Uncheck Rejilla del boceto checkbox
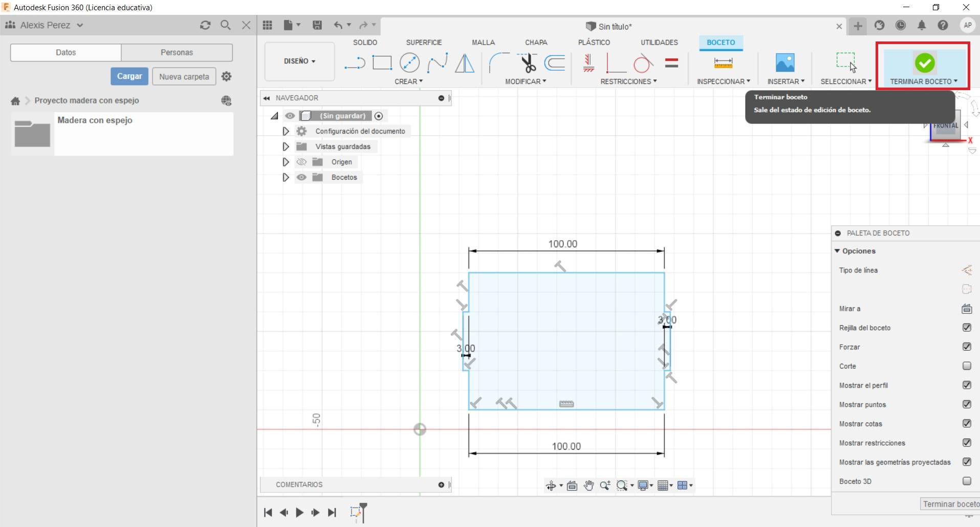This screenshot has width=980, height=527. click(x=966, y=328)
